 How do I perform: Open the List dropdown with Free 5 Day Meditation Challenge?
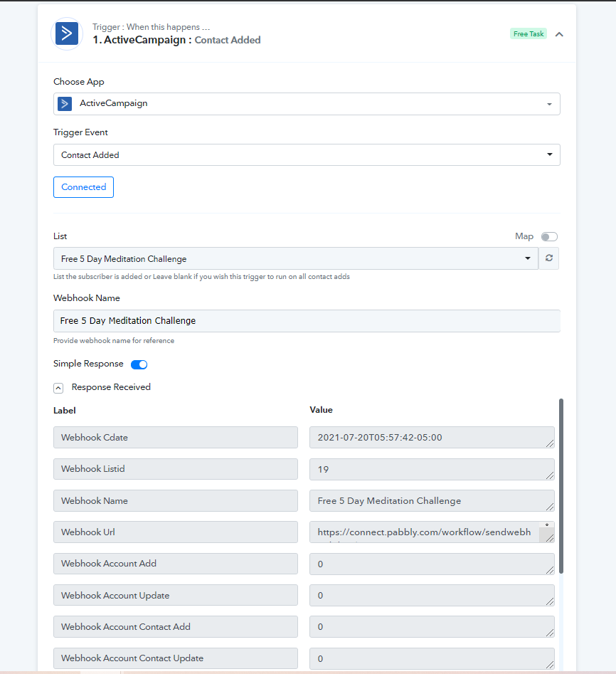(295, 258)
